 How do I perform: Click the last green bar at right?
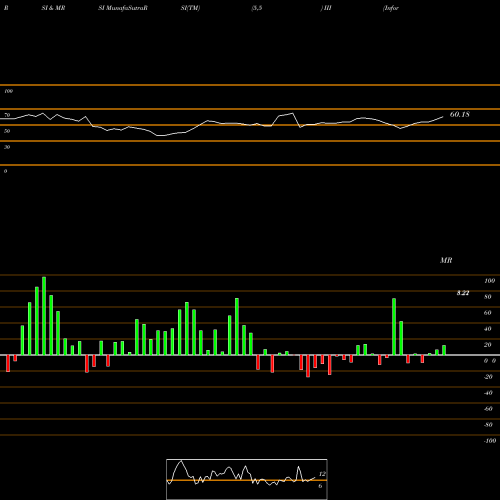[444, 350]
